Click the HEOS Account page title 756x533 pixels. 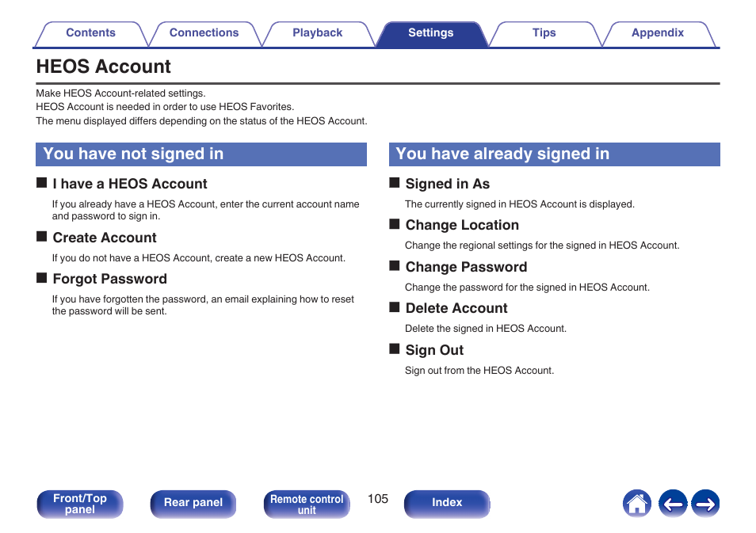point(103,67)
